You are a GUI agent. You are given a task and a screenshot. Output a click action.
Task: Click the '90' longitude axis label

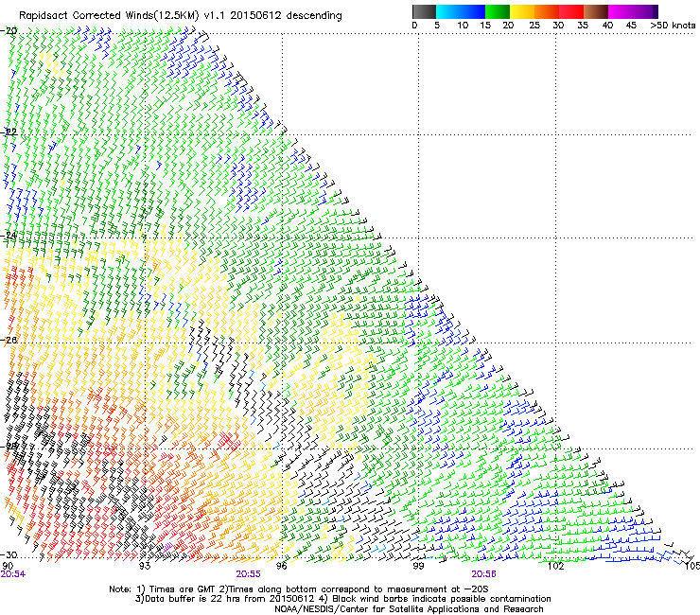coord(8,566)
